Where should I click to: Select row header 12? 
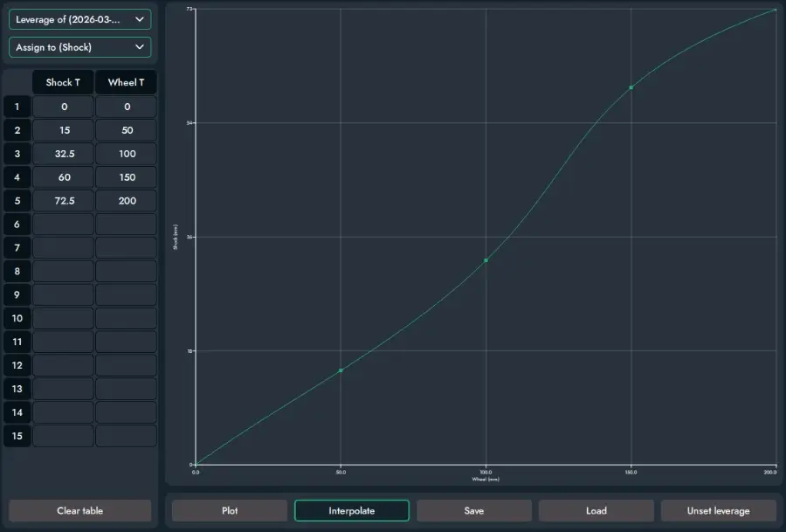[x=17, y=365]
